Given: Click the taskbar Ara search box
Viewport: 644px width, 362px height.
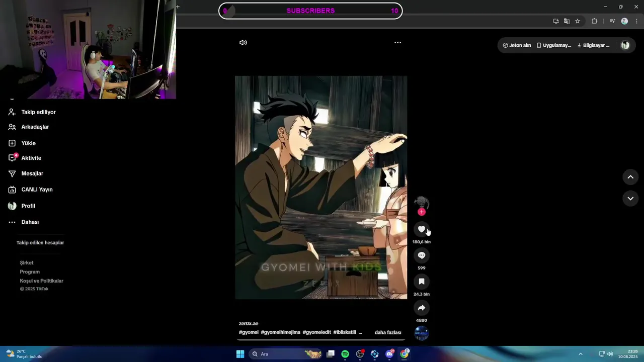Looking at the screenshot, I should [286, 354].
